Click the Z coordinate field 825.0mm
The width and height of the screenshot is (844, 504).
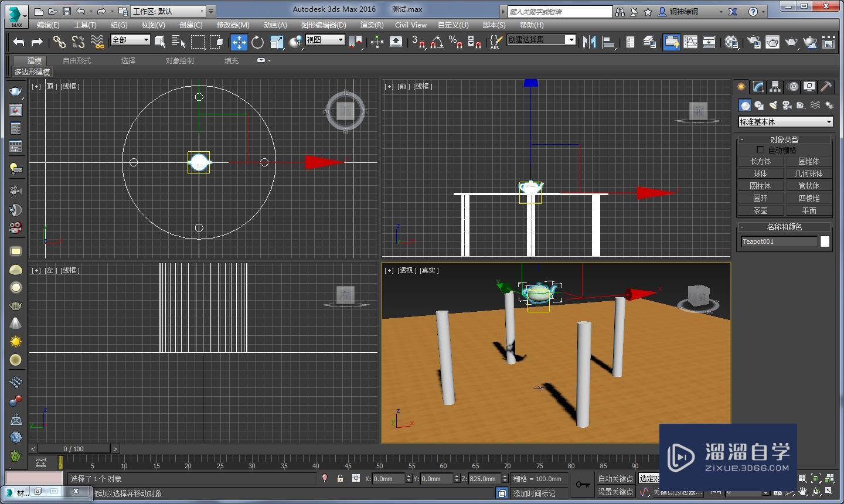[485, 479]
